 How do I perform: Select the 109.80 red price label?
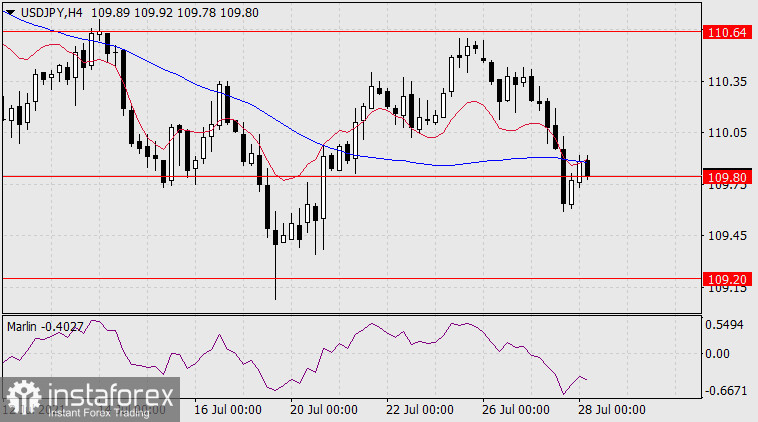click(x=726, y=177)
